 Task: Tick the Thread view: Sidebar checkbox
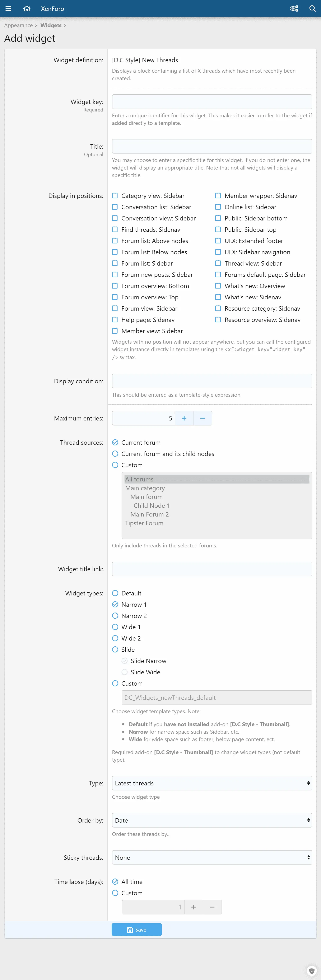point(218,263)
